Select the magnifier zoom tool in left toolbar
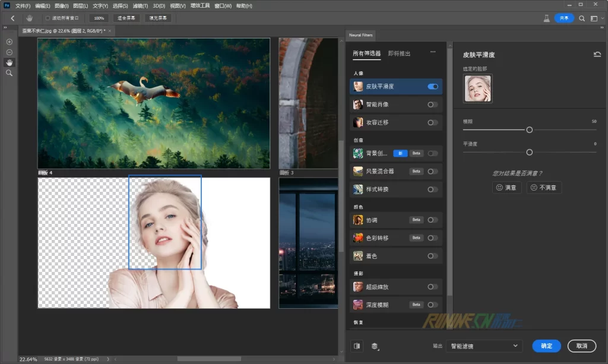608x364 pixels. coord(9,72)
